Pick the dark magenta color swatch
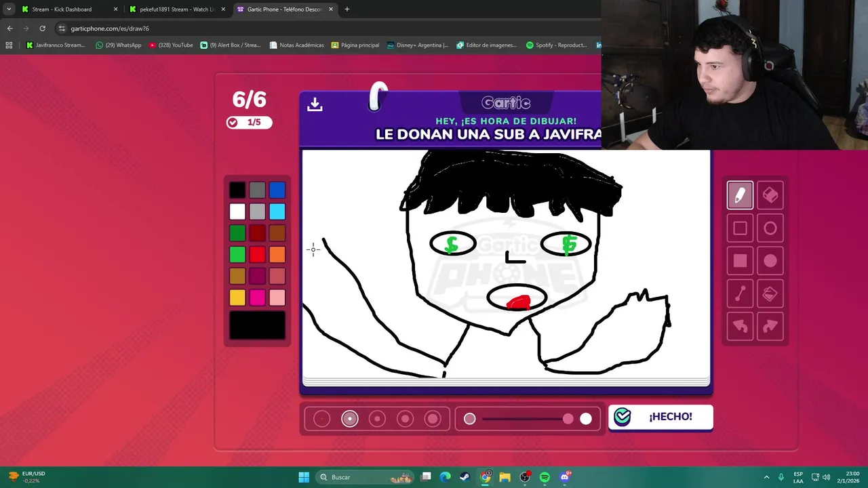This screenshot has width=868, height=488. pos(257,276)
